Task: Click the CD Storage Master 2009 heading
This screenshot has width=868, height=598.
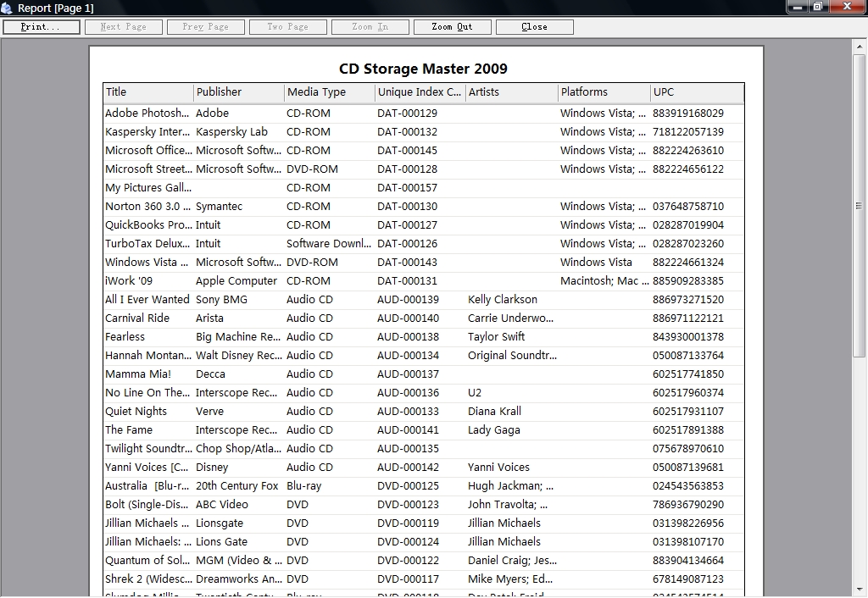Action: coord(423,69)
